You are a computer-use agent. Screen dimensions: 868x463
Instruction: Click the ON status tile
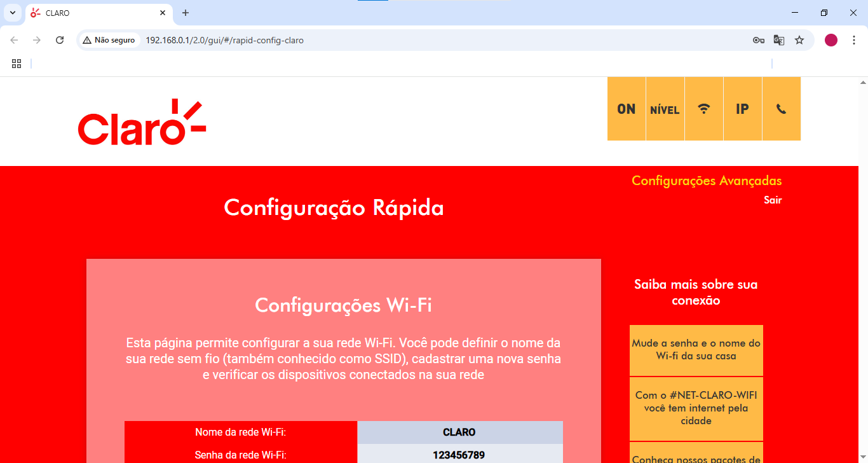click(x=627, y=109)
